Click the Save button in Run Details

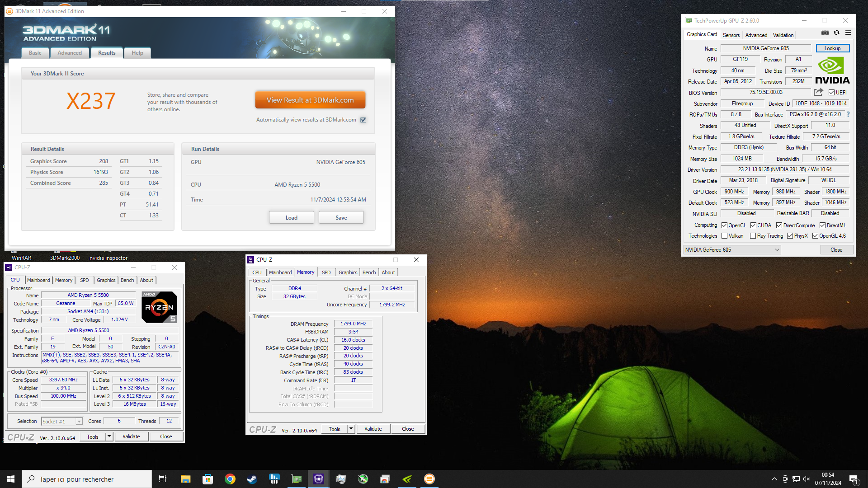341,218
